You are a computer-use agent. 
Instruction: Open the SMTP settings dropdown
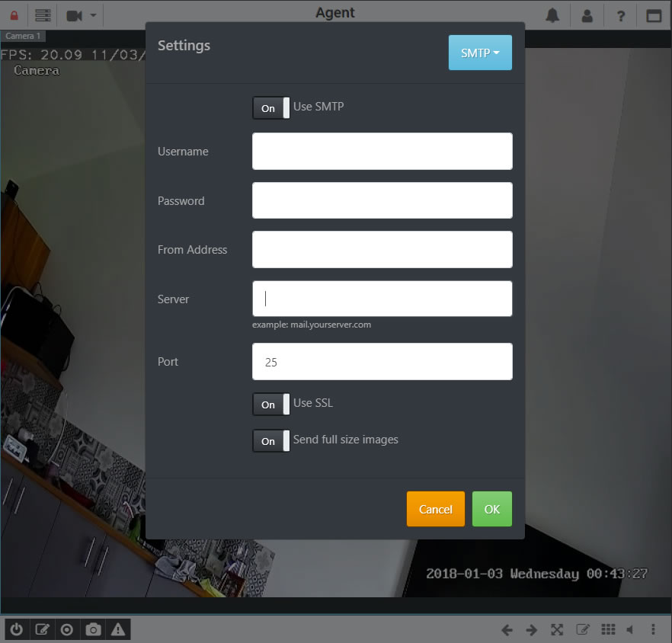480,53
